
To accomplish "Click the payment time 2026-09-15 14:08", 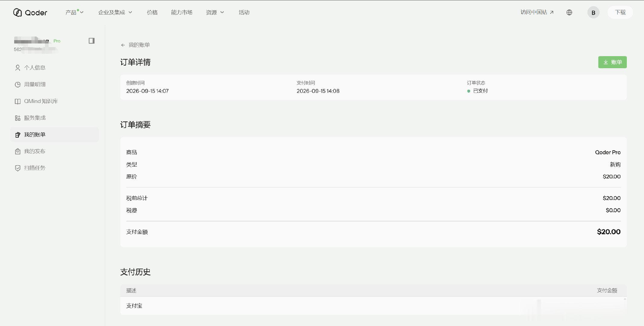I will pyautogui.click(x=318, y=91).
